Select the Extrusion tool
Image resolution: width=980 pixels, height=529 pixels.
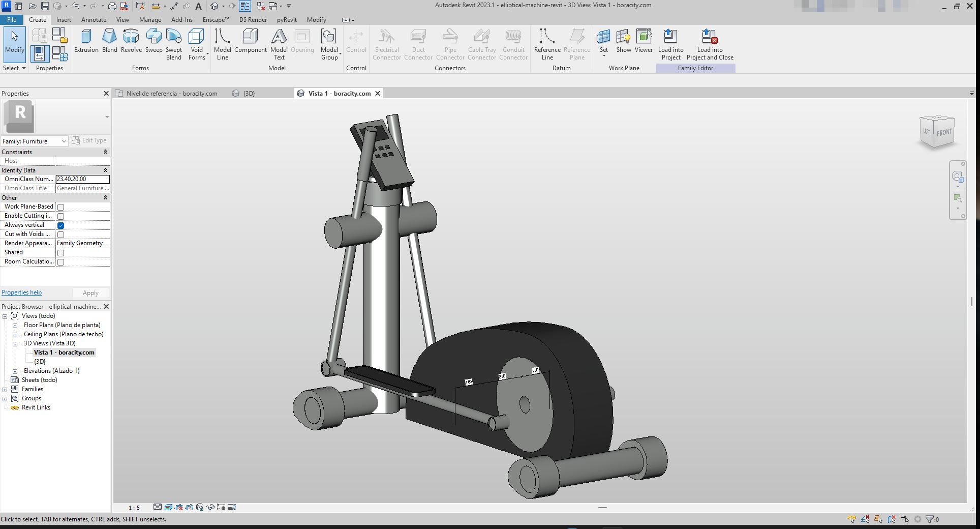point(86,41)
